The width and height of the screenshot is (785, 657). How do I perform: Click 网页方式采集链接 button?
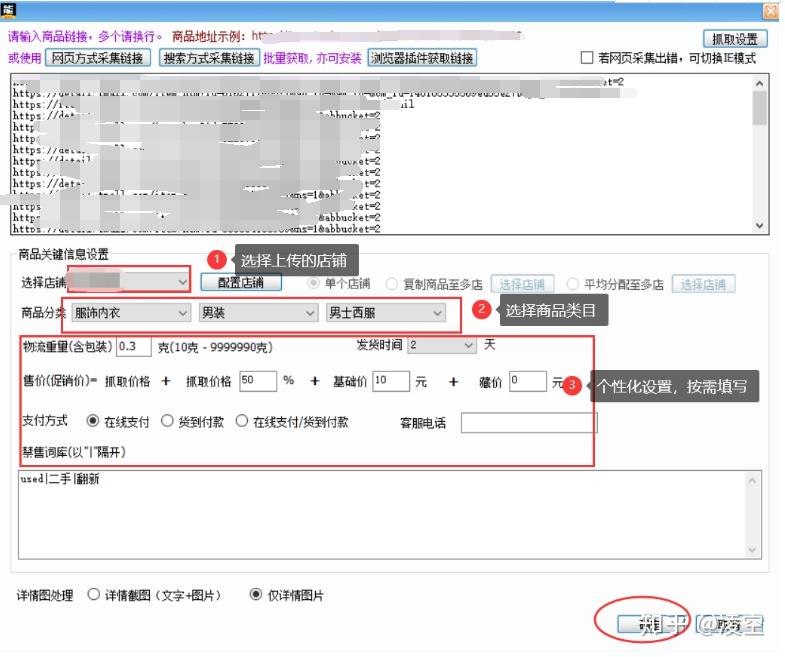coord(98,58)
